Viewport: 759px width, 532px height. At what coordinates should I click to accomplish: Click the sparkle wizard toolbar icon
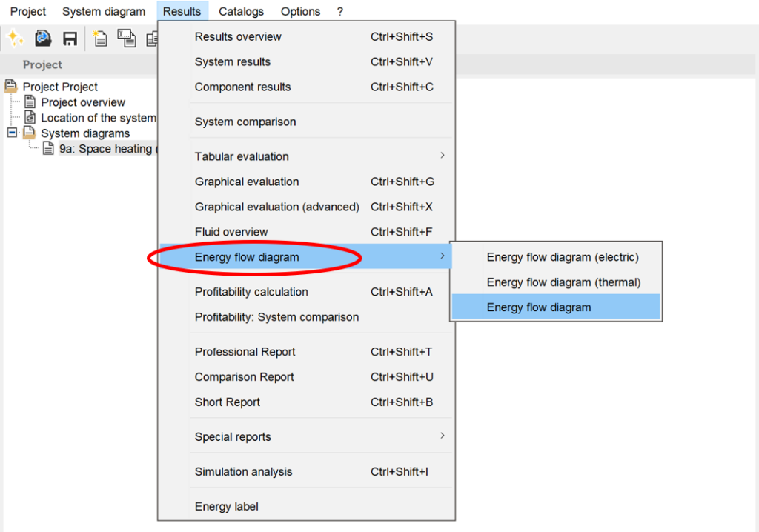coord(15,39)
